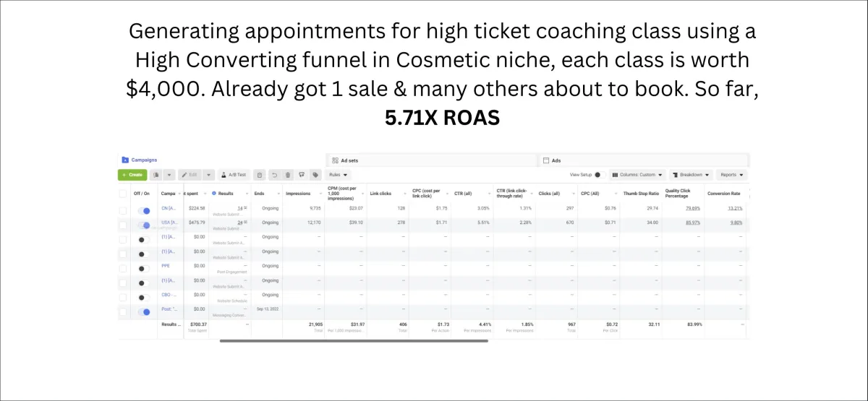Expand the Breakdown dropdown
The height and width of the screenshot is (401, 868).
coord(691,175)
